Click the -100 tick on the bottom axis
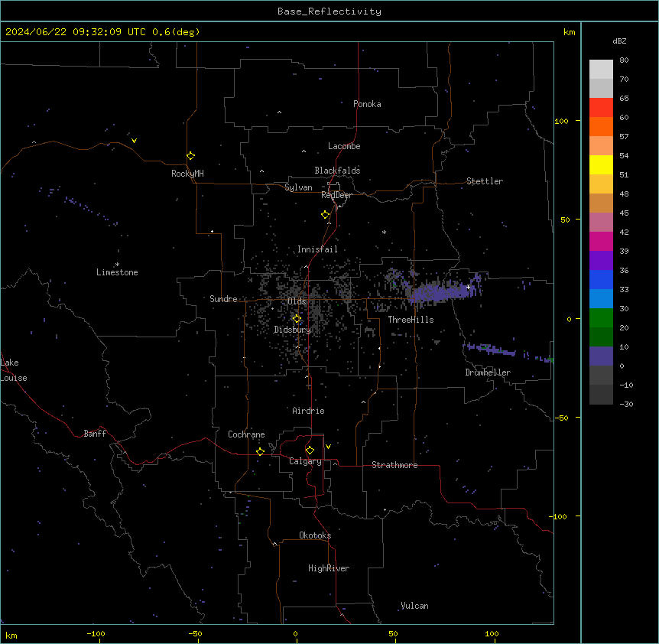The width and height of the screenshot is (659, 644). [x=96, y=634]
